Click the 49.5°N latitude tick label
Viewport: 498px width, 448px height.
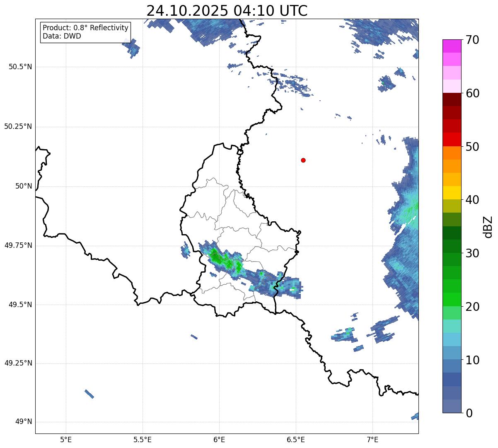click(x=20, y=305)
